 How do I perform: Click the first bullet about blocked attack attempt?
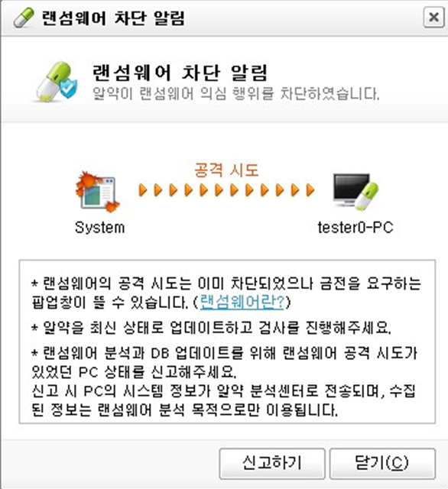point(226,293)
